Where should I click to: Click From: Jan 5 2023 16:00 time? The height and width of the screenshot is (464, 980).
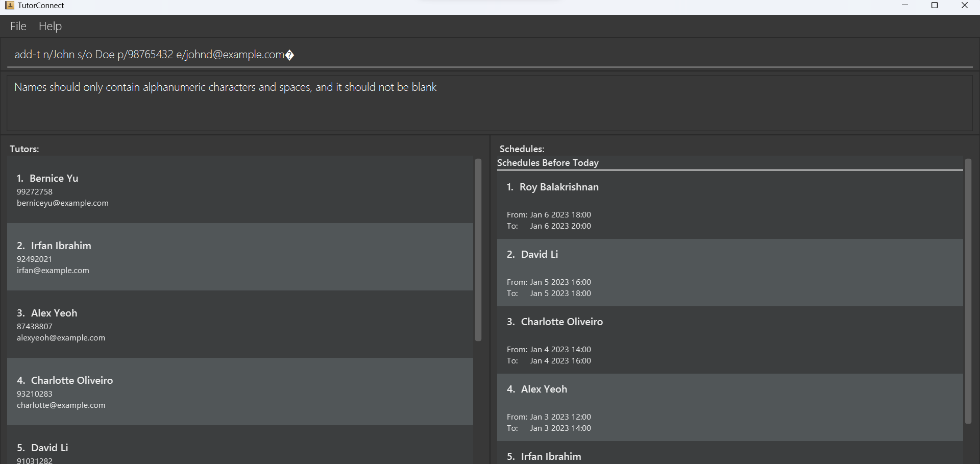549,282
